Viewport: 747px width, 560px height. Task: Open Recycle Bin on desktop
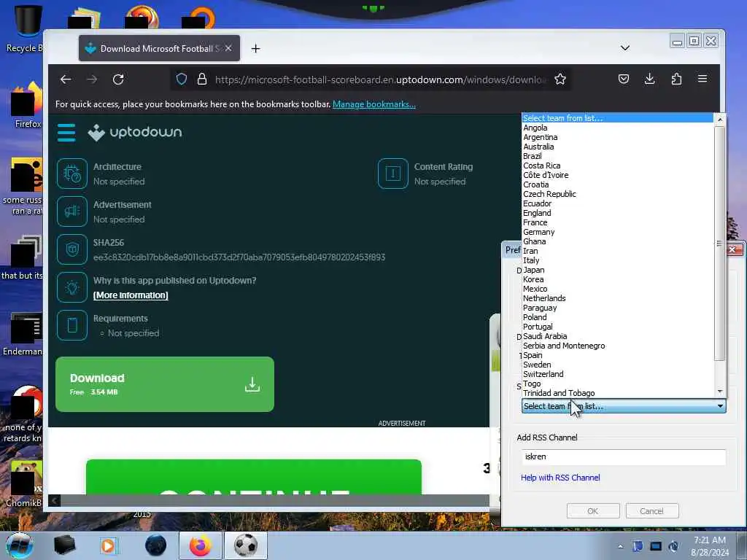[26, 28]
